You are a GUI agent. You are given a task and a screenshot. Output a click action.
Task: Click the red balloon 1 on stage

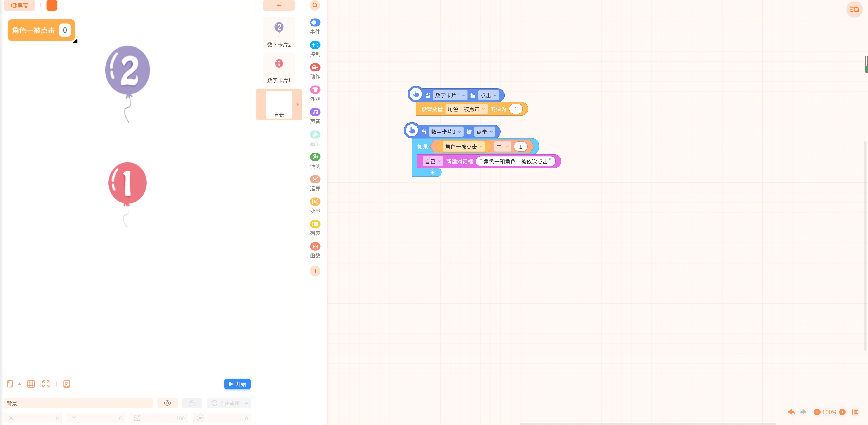(x=127, y=183)
